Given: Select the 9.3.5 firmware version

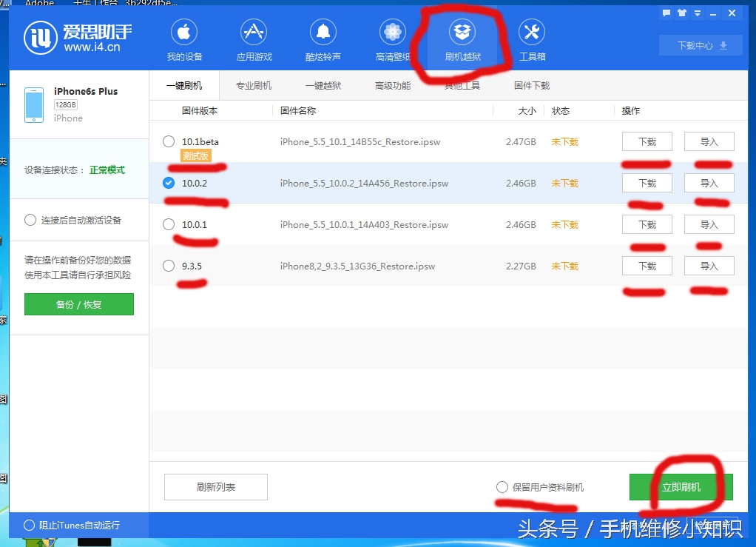Looking at the screenshot, I should click(168, 266).
